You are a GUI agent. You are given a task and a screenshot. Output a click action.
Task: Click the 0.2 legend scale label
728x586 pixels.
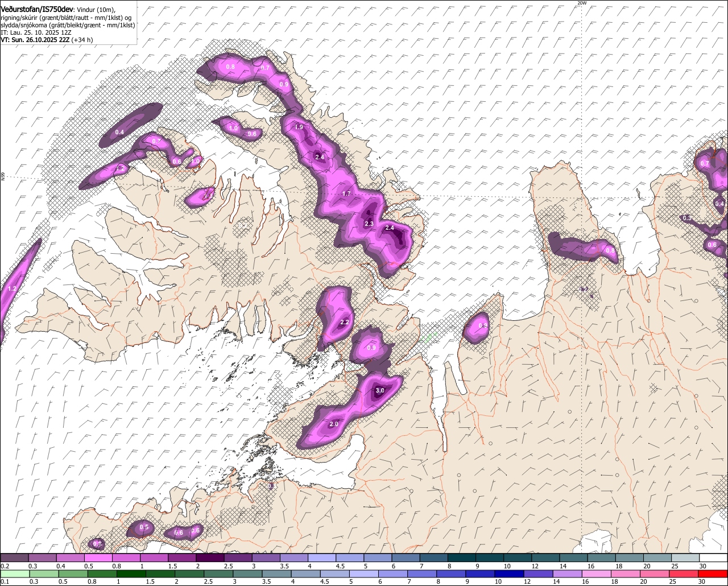pos(5,566)
